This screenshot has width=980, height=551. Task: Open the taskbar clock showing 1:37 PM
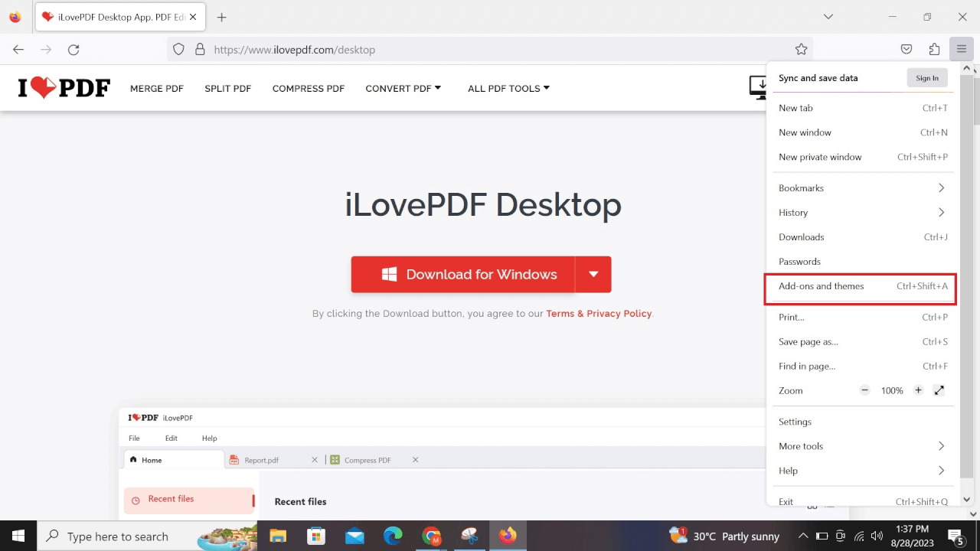tap(911, 536)
